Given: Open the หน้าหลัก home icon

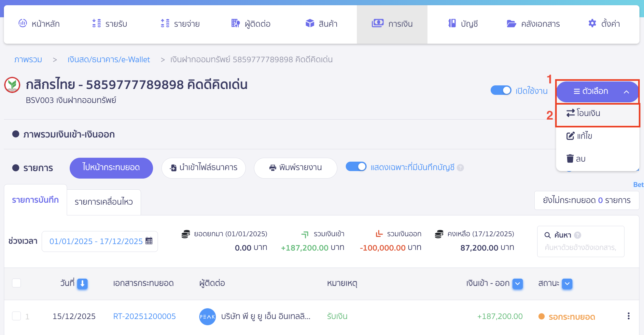Looking at the screenshot, I should coord(22,23).
